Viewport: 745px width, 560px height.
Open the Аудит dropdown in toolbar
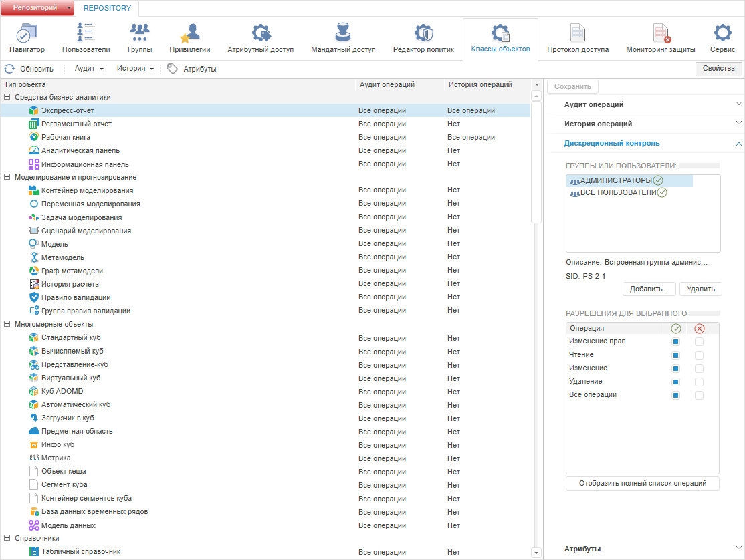coord(89,69)
